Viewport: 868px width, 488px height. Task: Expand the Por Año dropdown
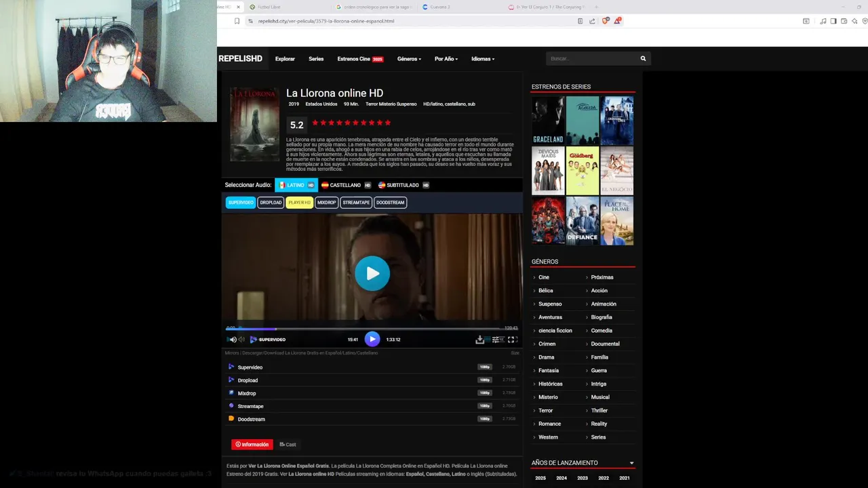[446, 59]
